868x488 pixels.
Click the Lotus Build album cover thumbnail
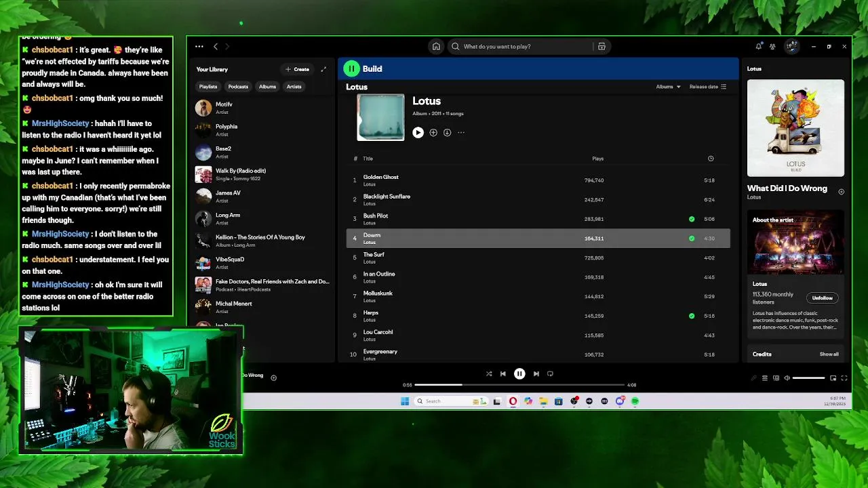(795, 128)
